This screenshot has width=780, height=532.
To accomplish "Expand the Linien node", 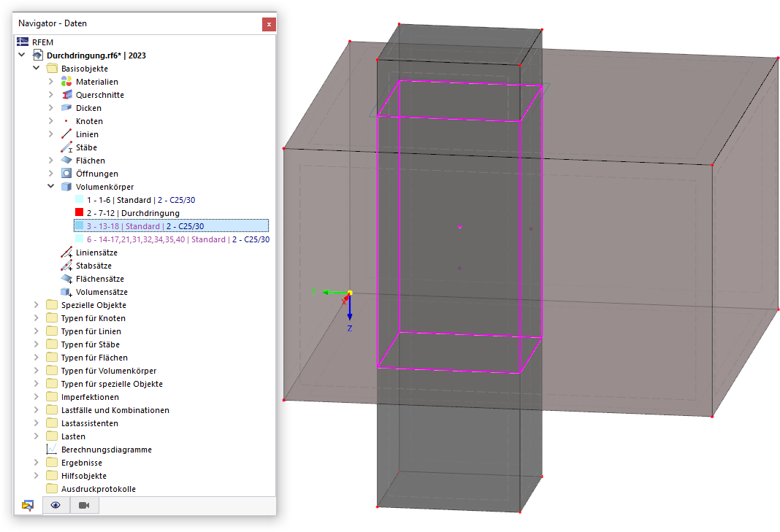I will (x=50, y=134).
